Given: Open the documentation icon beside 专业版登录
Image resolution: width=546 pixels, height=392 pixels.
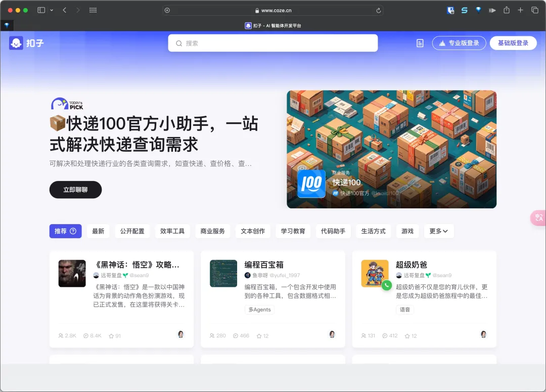Looking at the screenshot, I should (420, 43).
